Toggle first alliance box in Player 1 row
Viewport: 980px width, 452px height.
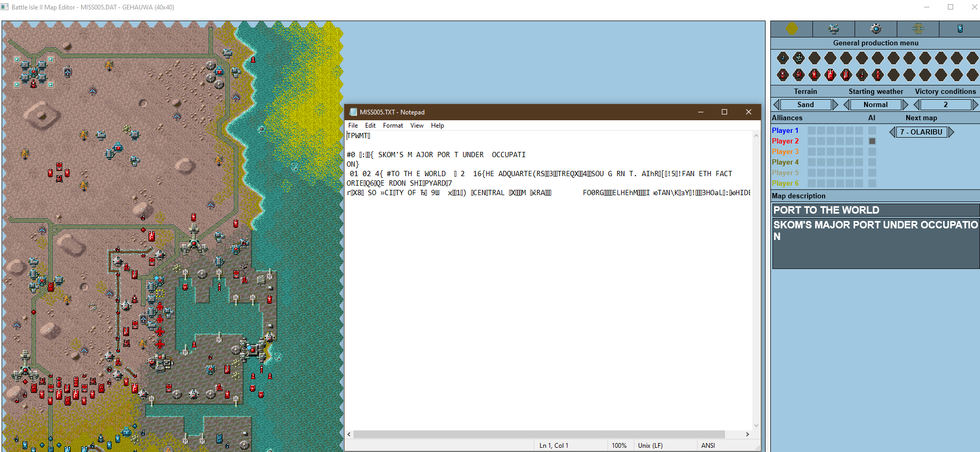811,130
